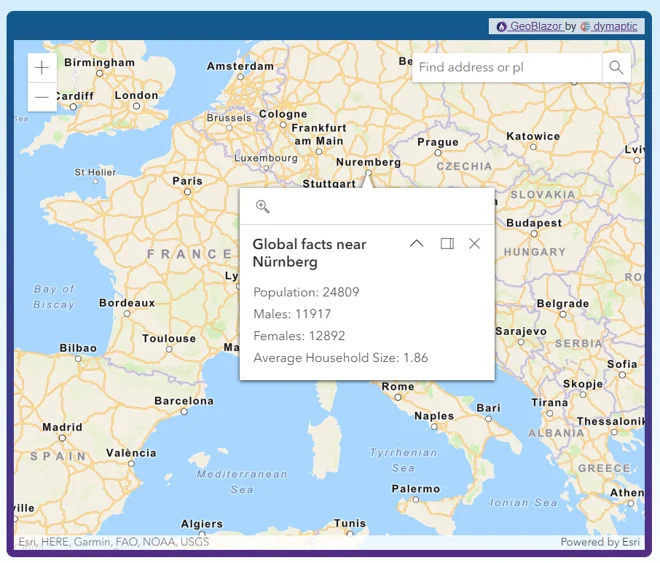Click the València city marker
The height and width of the screenshot is (563, 660).
131,464
